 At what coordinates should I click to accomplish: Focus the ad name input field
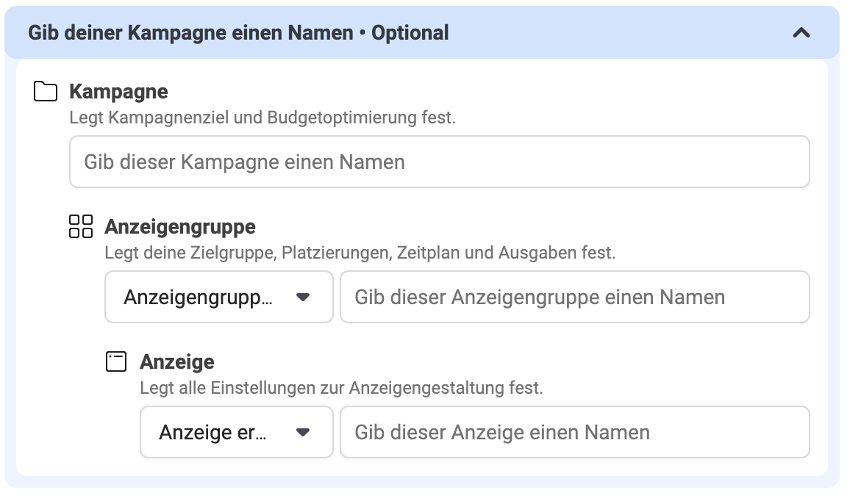tap(575, 433)
